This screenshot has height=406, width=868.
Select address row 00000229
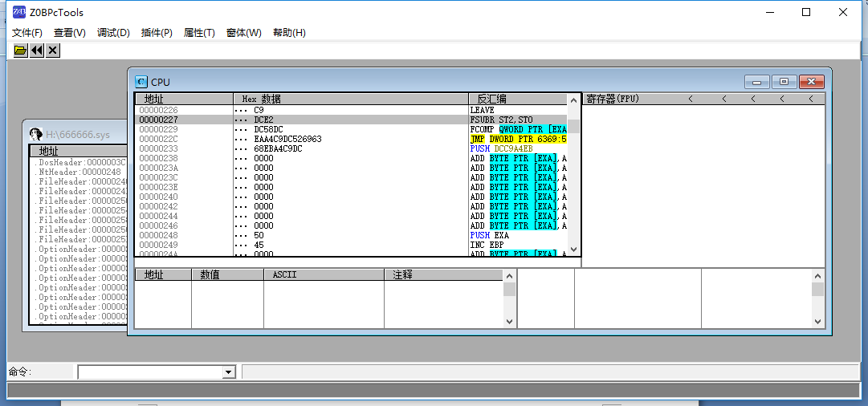(158, 129)
